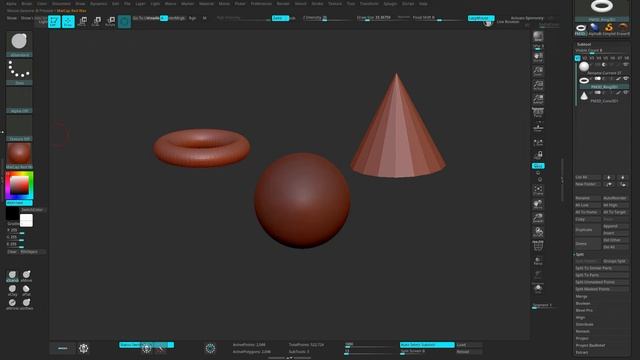Viewport: 640px width, 360px height.
Task: Open the Alpha Off selector
Action: [19, 100]
